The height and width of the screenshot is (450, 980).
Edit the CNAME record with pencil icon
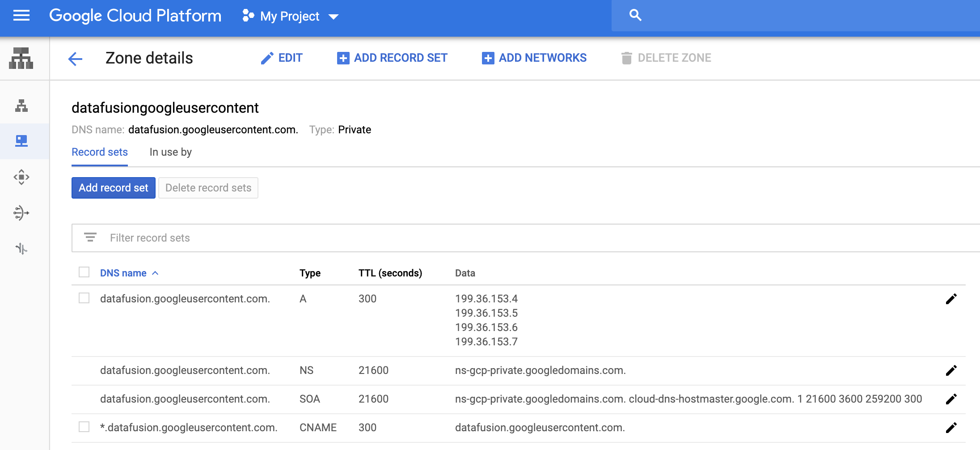click(951, 428)
